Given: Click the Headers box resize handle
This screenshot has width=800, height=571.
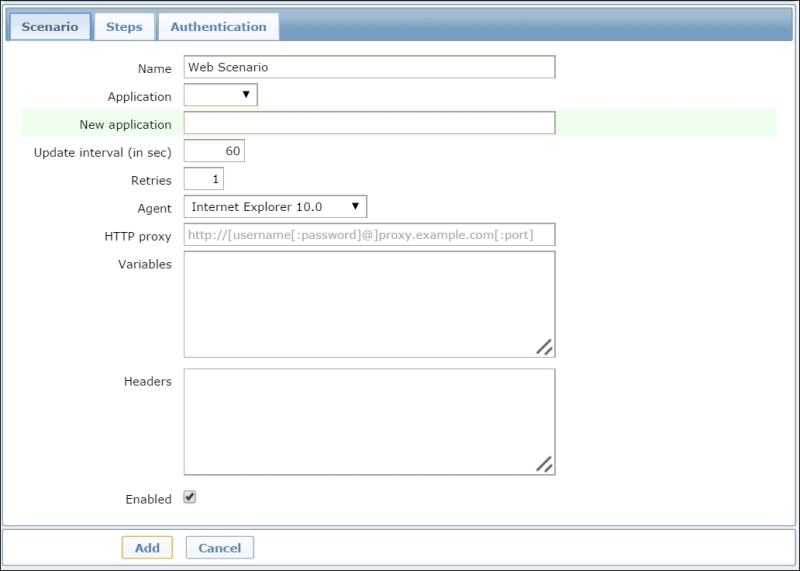Looking at the screenshot, I should tap(544, 464).
